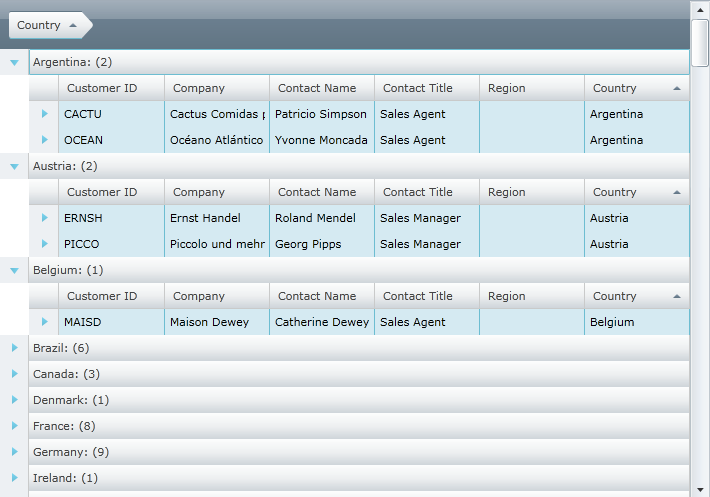
Task: Expand the Germany group
Action: pyautogui.click(x=14, y=452)
